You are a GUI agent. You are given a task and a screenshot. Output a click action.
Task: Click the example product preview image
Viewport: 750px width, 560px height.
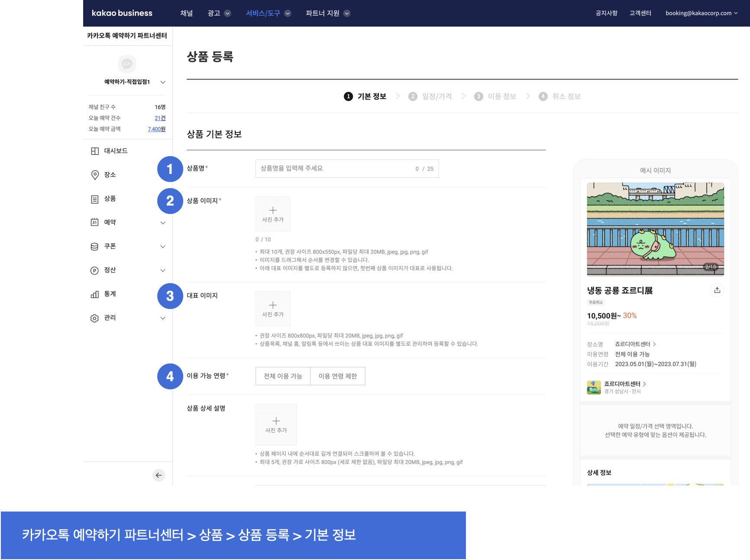click(655, 229)
